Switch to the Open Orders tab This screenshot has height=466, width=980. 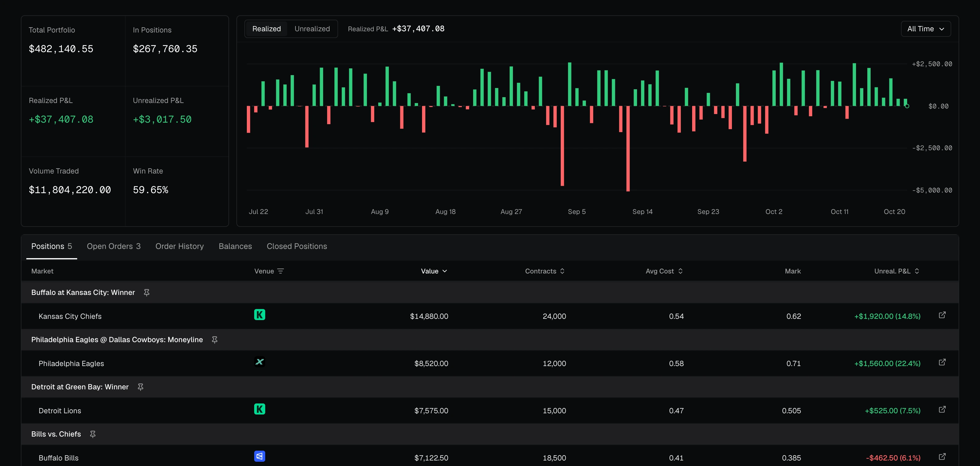pyautogui.click(x=114, y=246)
